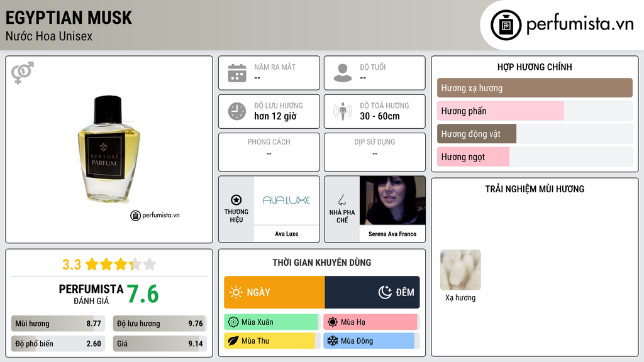644x362 pixels.
Task: Click the snowflake icon next to Mùa Đông
Action: click(333, 341)
